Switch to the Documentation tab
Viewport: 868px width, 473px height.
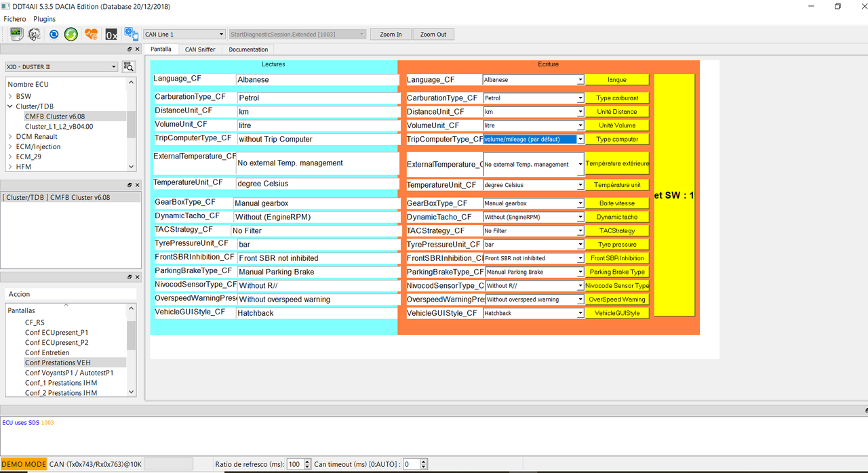[x=248, y=49]
